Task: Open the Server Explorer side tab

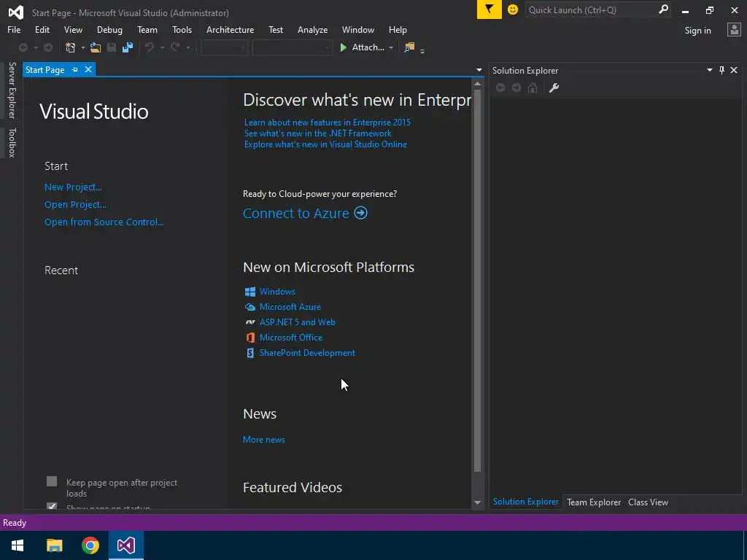Action: tap(12, 90)
